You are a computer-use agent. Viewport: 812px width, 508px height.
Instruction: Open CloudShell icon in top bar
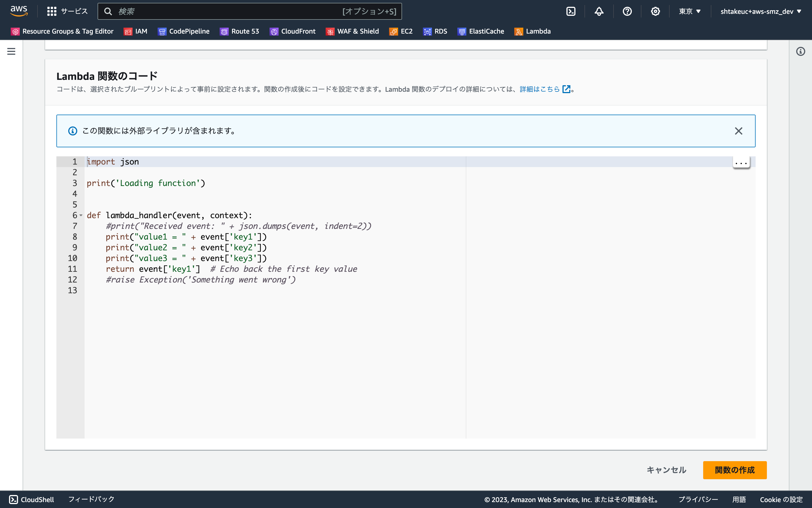pos(571,11)
